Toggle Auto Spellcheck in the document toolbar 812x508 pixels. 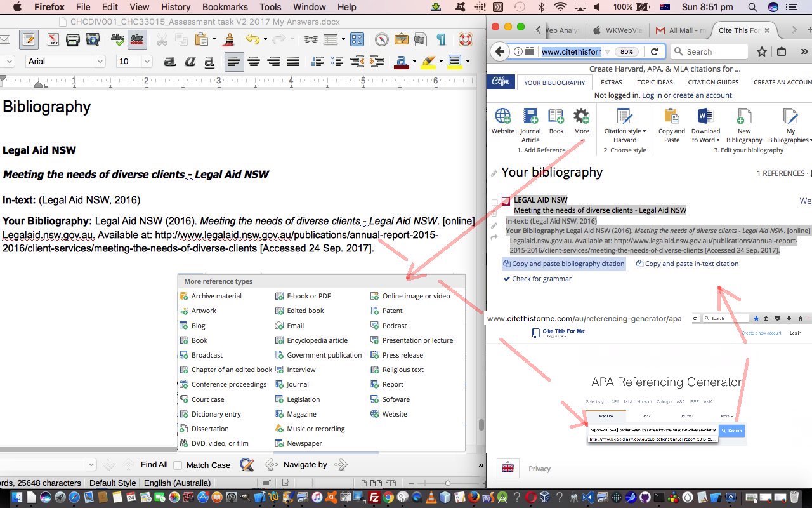pyautogui.click(x=138, y=39)
